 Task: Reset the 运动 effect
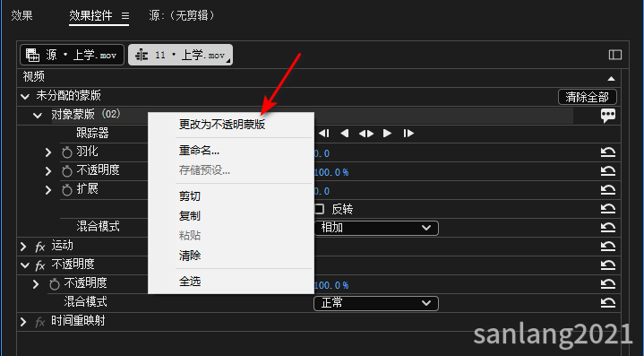[608, 247]
